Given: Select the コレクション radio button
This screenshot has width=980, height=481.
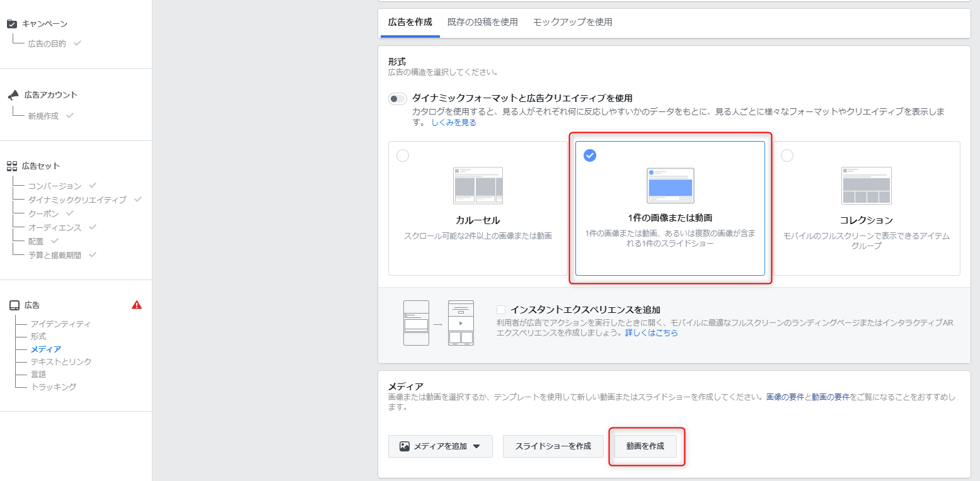Looking at the screenshot, I should pyautogui.click(x=787, y=156).
